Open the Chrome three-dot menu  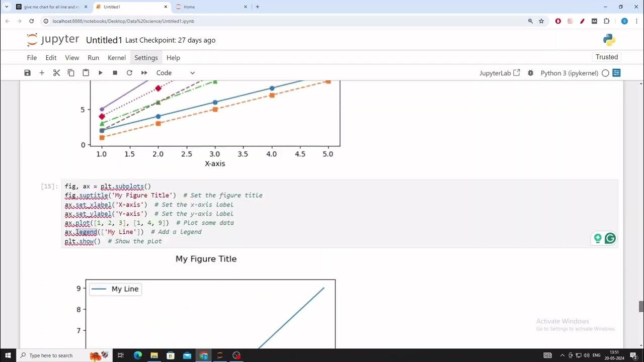pos(636,21)
